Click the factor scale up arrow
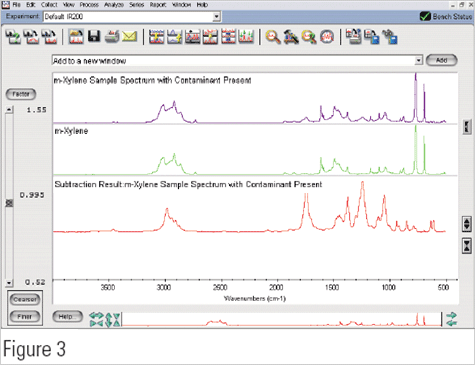Screen dimensions: 475x365 click(x=9, y=110)
